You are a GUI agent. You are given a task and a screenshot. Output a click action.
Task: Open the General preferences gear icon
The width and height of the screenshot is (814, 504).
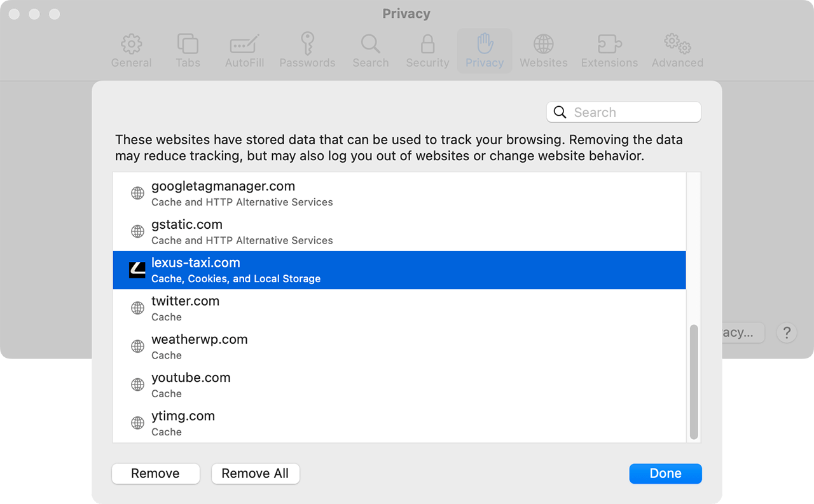pyautogui.click(x=131, y=44)
